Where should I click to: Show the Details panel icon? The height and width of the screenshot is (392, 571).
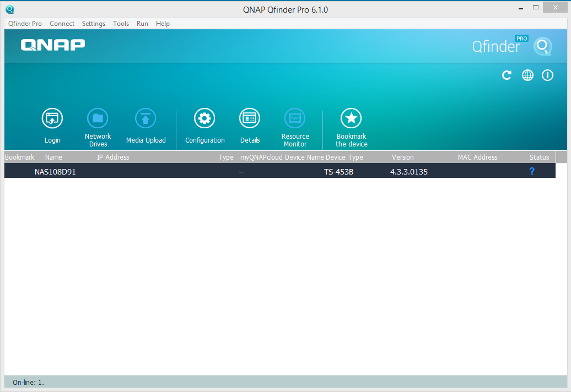click(250, 118)
